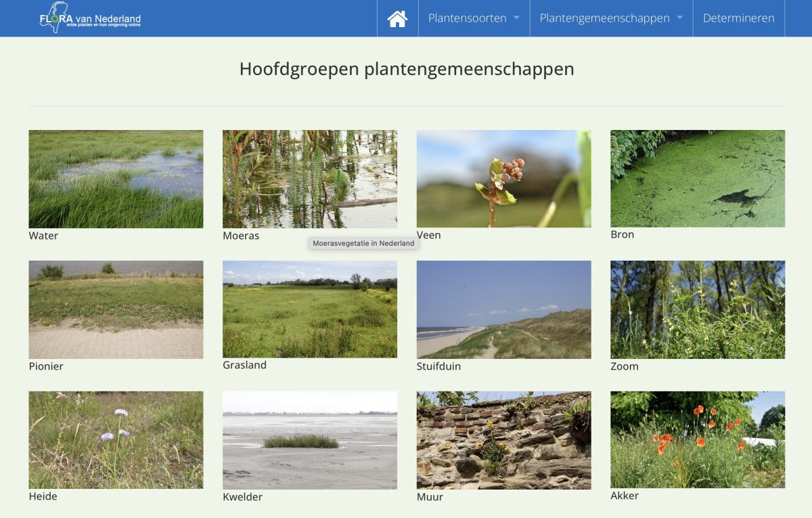Follow the Heide text link
The width and height of the screenshot is (812, 518).
(x=43, y=496)
